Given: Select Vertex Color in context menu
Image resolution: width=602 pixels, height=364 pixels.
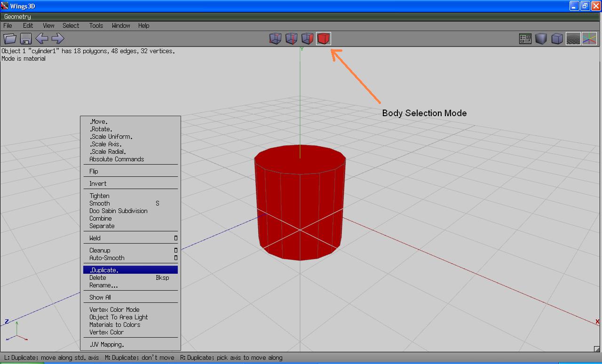Looking at the screenshot, I should (106, 332).
